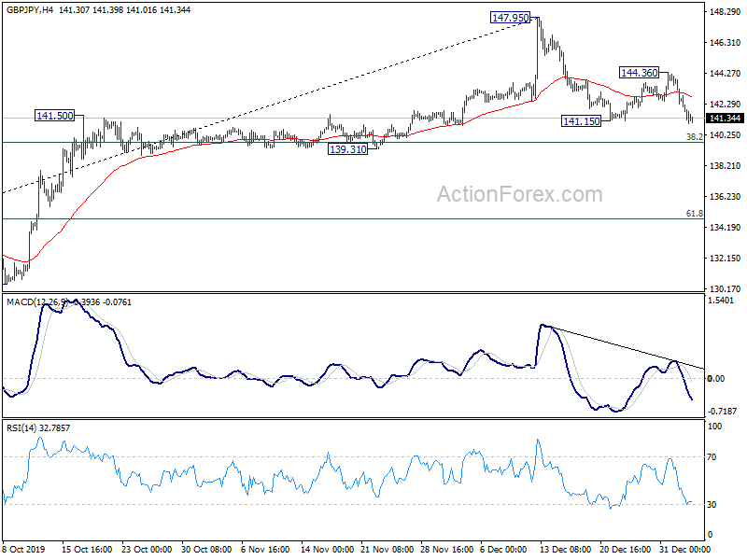Click the 30 Oct 08:00 date label
Viewport: 747px width, 560px height.
click(x=206, y=550)
